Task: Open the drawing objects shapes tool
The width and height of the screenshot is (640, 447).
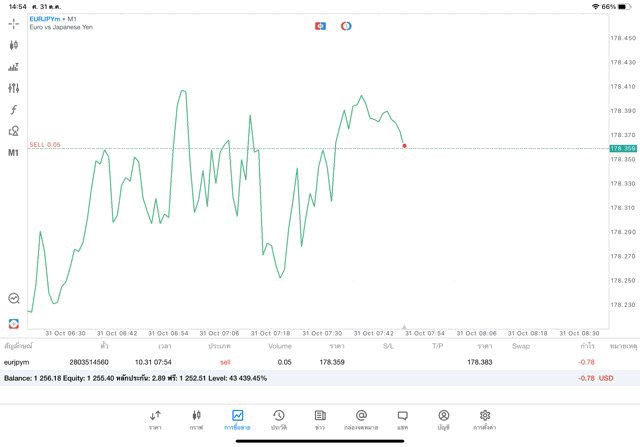Action: [x=14, y=131]
